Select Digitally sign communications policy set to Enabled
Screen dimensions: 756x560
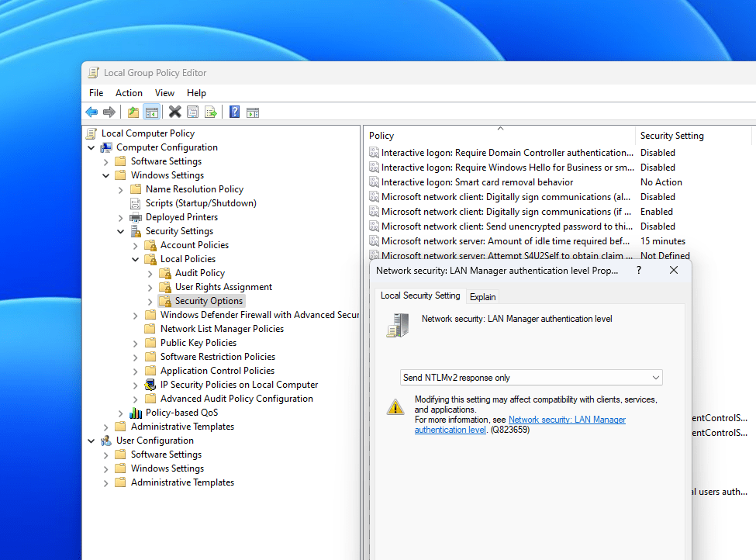(x=506, y=212)
